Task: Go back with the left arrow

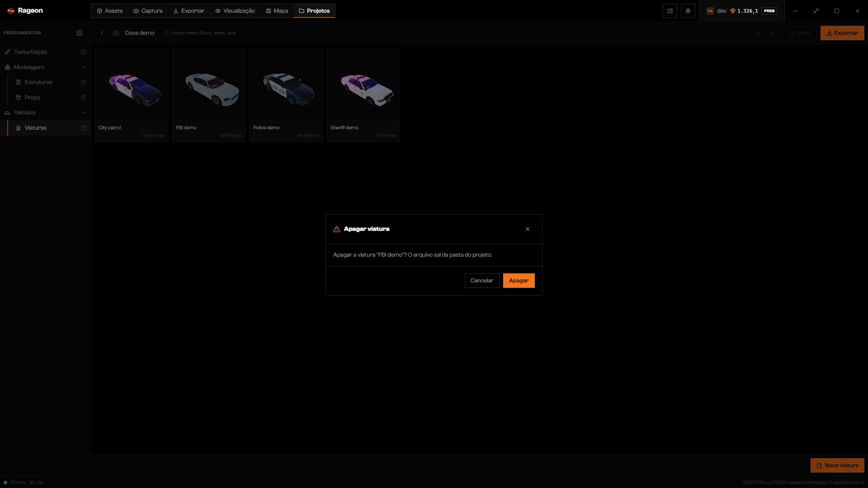Action: point(102,33)
